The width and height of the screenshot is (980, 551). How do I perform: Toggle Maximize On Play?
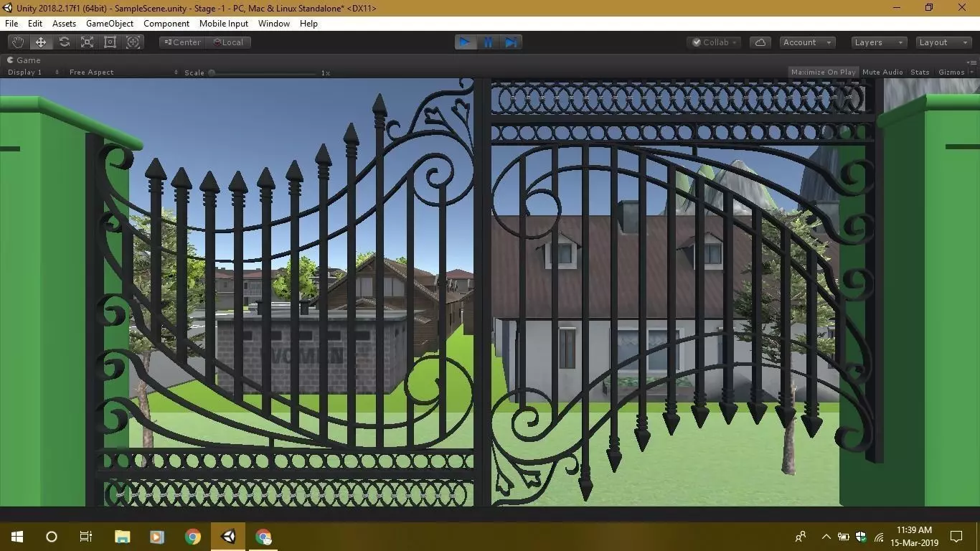(x=823, y=72)
